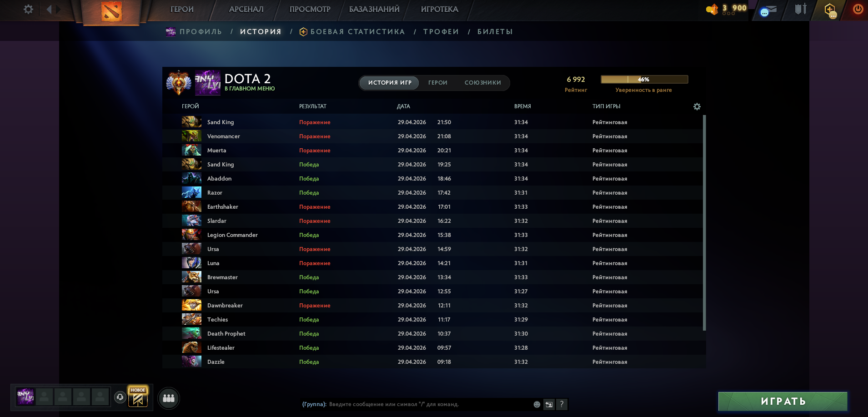Open the chat help question mark
Screen dimensions: 868x417
click(562, 404)
